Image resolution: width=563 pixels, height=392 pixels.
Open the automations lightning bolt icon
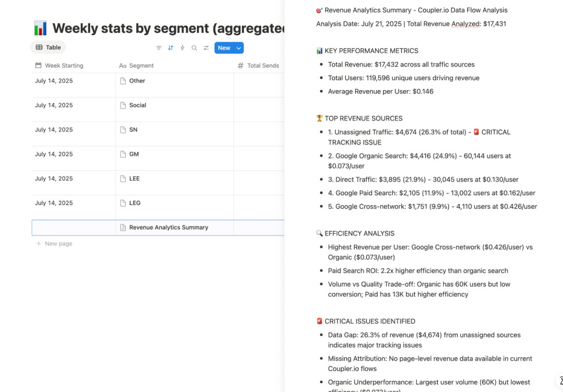[183, 48]
